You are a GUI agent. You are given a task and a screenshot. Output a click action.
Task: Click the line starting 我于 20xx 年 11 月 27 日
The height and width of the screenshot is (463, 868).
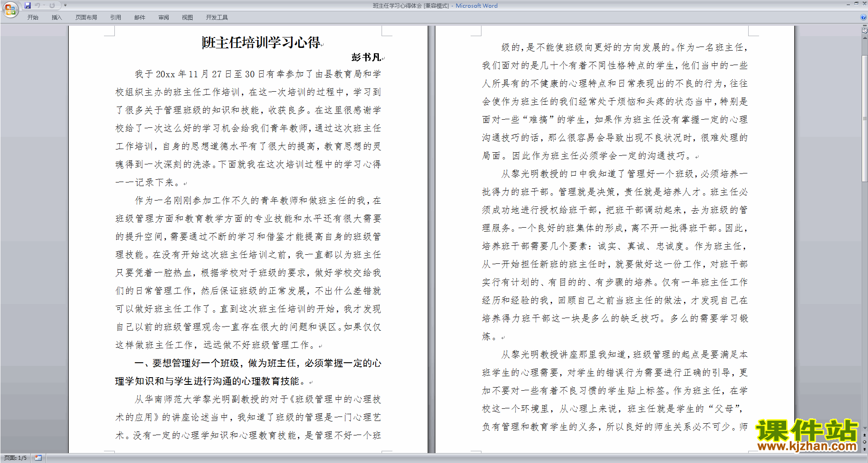point(258,74)
